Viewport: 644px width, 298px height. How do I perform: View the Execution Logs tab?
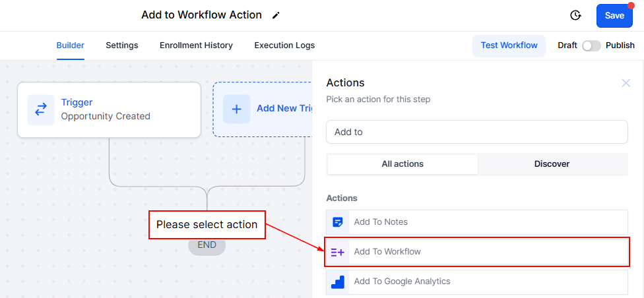click(284, 45)
